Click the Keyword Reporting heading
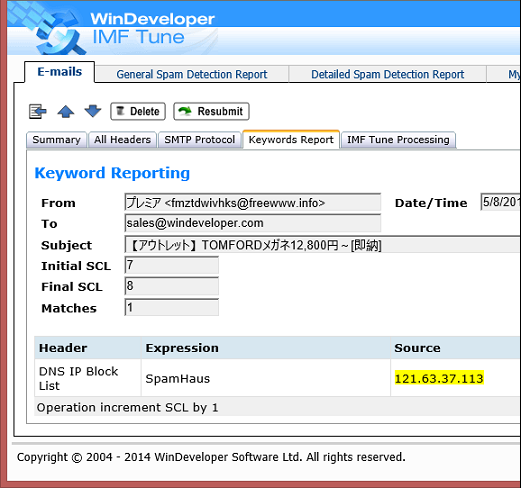The height and width of the screenshot is (488, 521). pos(112,173)
